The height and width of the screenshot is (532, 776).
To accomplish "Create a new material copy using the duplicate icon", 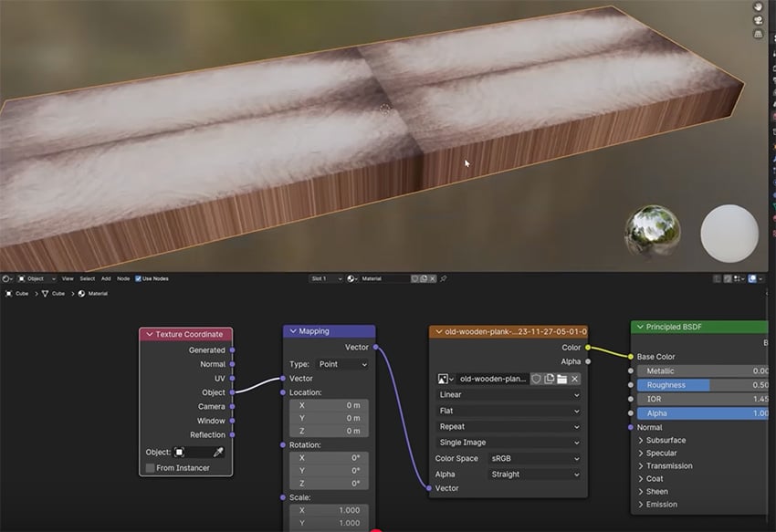I will point(425,278).
